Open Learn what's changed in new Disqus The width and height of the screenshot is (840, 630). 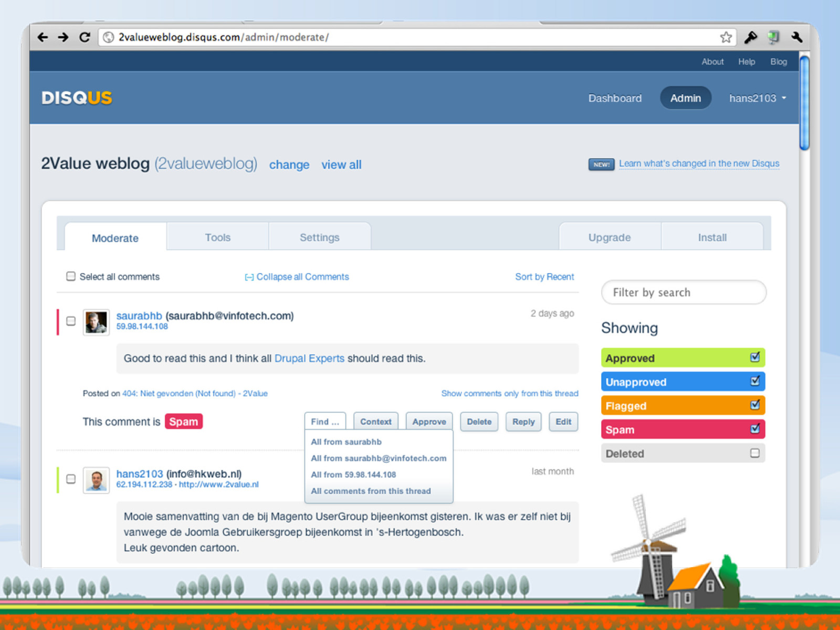(699, 163)
